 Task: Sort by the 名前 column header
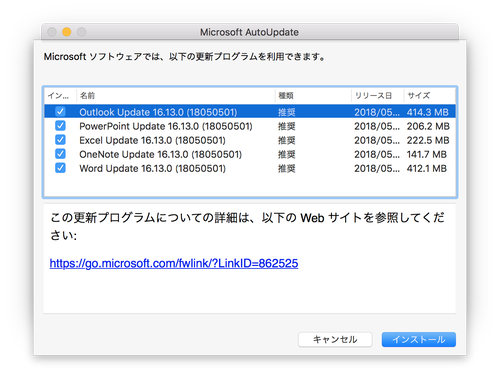point(176,96)
